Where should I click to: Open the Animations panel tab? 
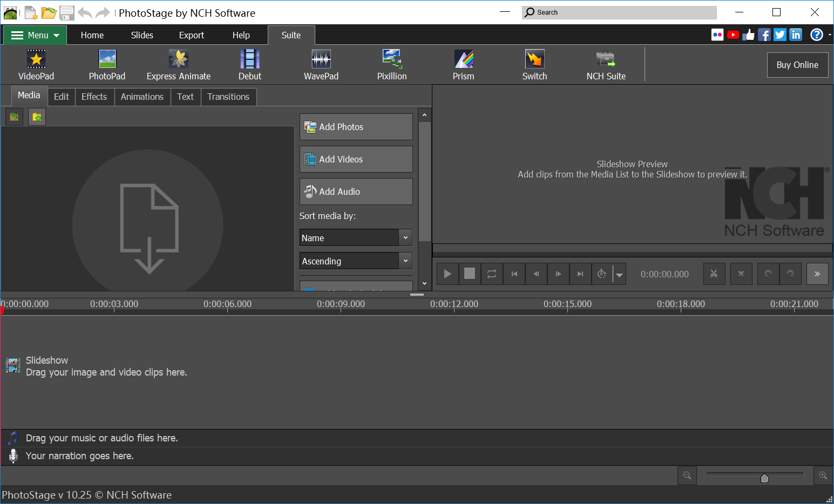pyautogui.click(x=142, y=97)
